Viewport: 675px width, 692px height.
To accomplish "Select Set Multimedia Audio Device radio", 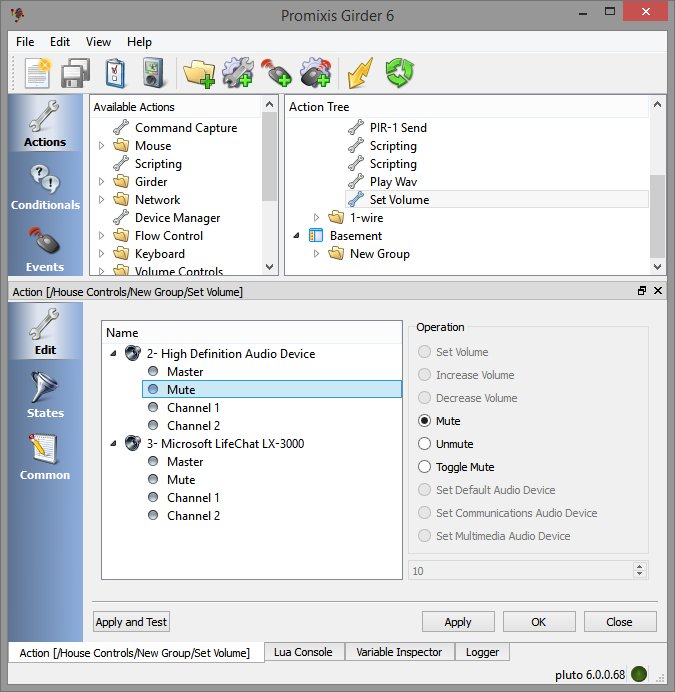I will tap(424, 535).
